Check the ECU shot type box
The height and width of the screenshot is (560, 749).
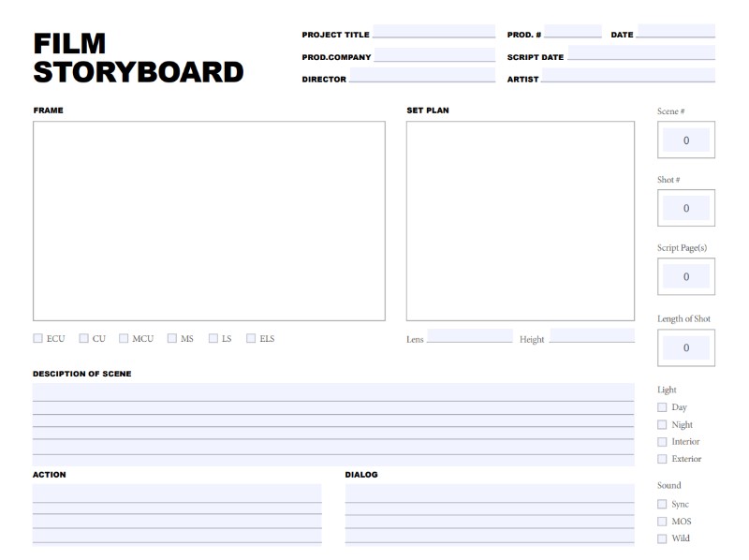[37, 338]
